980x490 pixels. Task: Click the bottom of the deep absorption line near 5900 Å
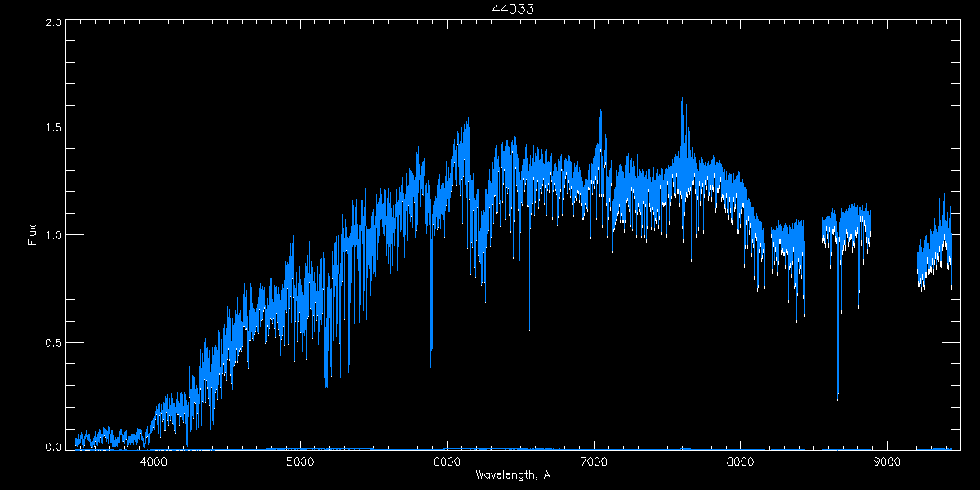pos(431,367)
